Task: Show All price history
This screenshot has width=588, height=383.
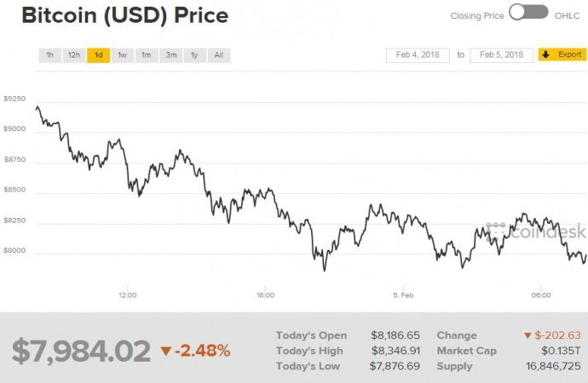Action: 219,55
